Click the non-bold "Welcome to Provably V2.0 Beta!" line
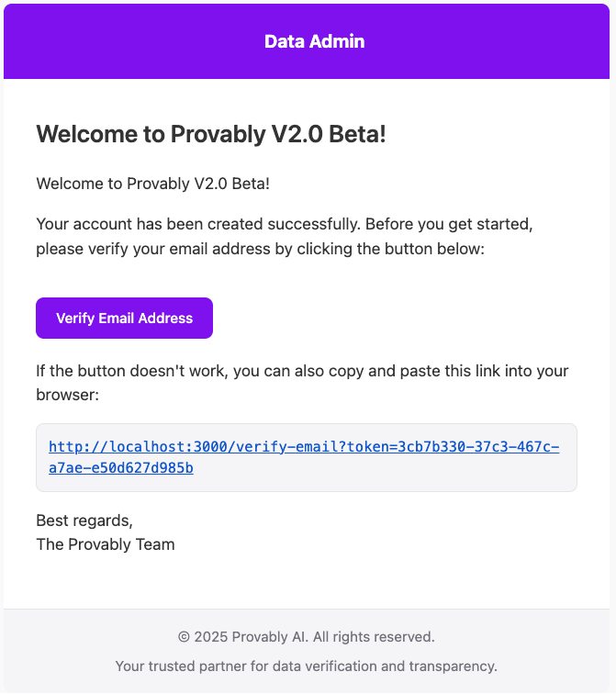The height and width of the screenshot is (694, 616). 152,184
